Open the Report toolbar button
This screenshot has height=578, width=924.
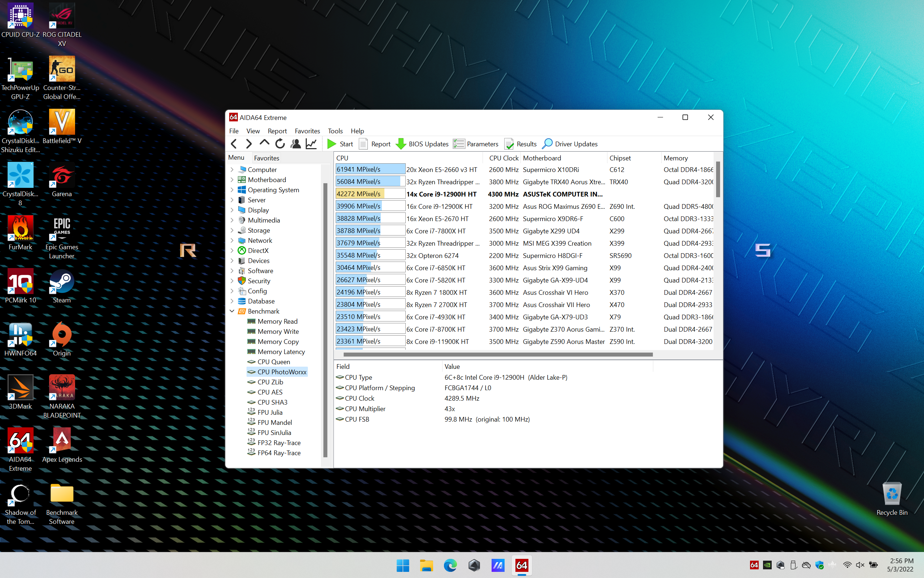coord(375,144)
